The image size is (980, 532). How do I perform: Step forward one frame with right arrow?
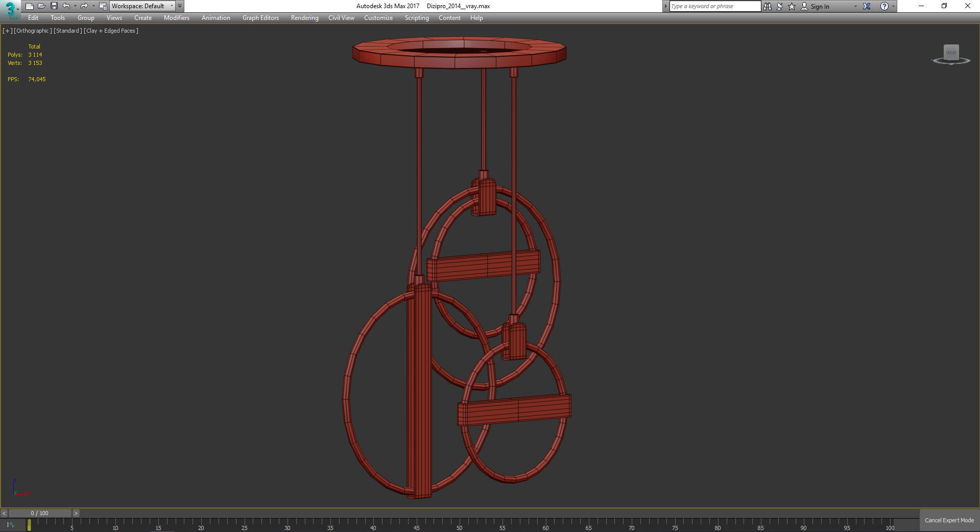(76, 513)
